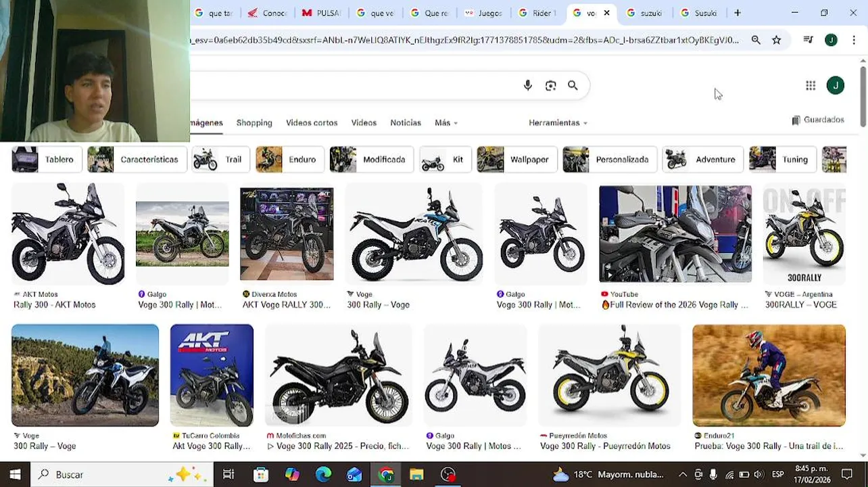This screenshot has height=487, width=868.
Task: Filter images by Kit chip
Action: click(445, 160)
